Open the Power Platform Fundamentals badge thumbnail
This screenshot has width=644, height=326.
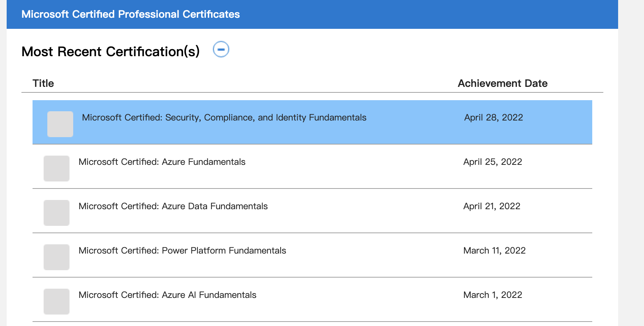click(57, 257)
